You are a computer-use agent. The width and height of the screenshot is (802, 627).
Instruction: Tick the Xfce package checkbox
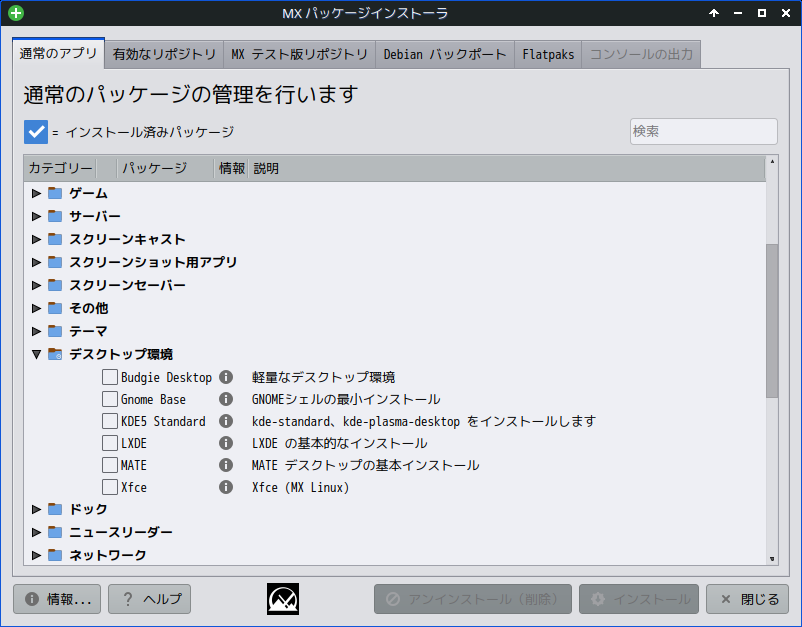[x=110, y=487]
